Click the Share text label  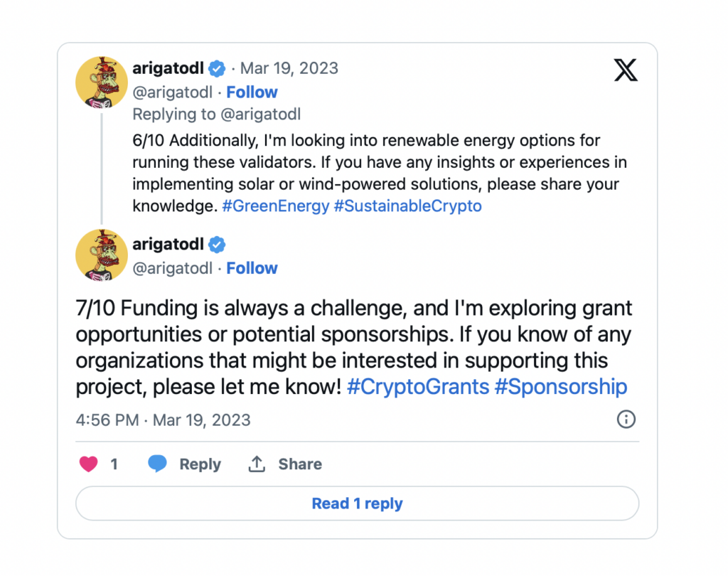pyautogui.click(x=300, y=464)
